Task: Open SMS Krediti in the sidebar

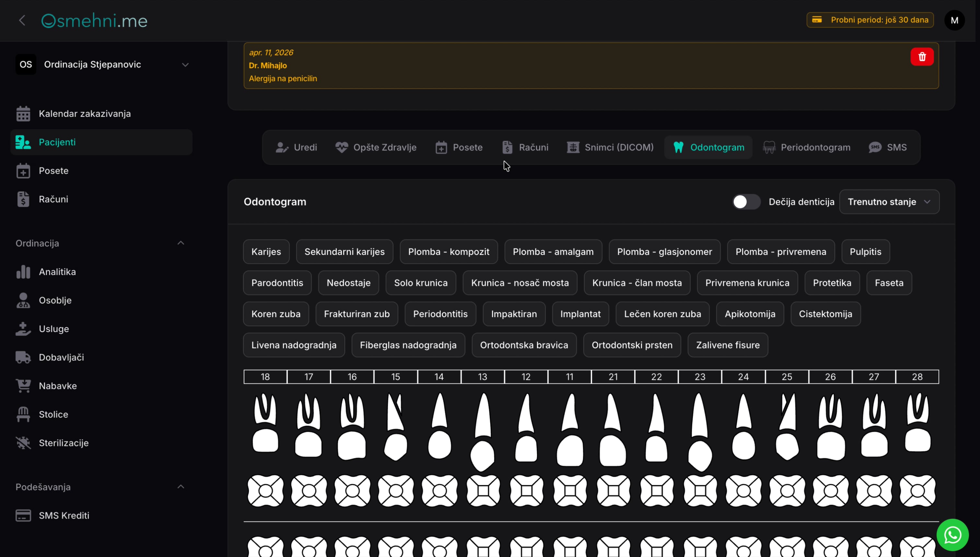Action: [101, 515]
